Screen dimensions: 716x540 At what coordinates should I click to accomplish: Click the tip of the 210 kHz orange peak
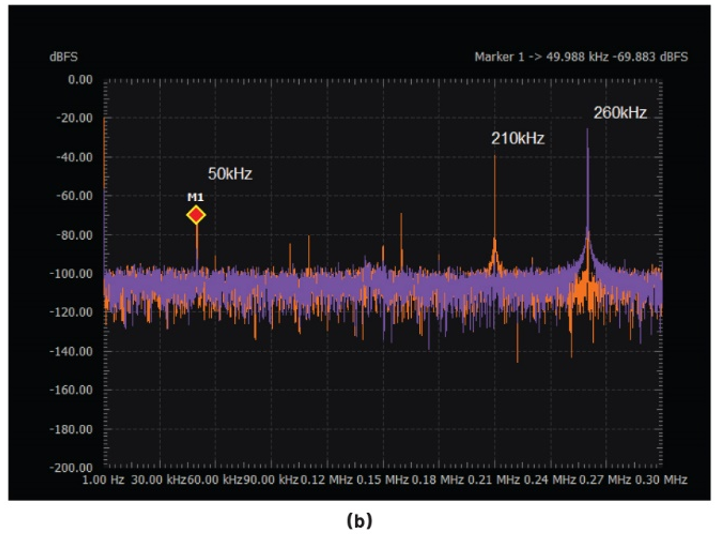click(495, 155)
